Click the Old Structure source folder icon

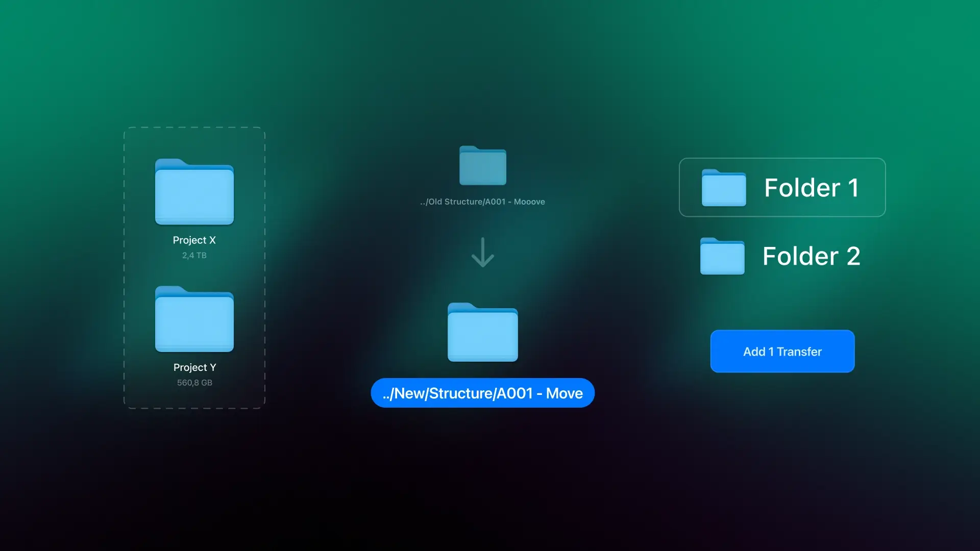[483, 165]
